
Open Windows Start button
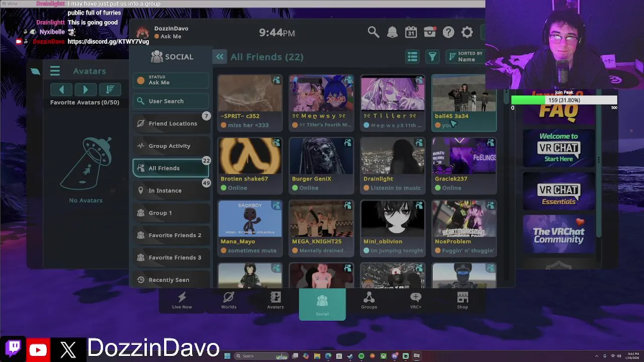point(227,356)
